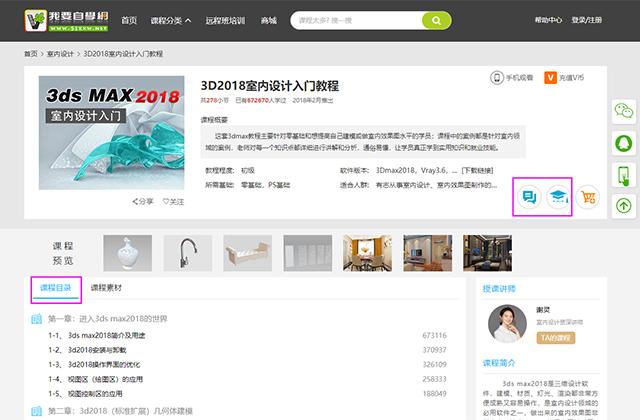
Task: Click 首页 in the breadcrumb
Action: click(31, 54)
